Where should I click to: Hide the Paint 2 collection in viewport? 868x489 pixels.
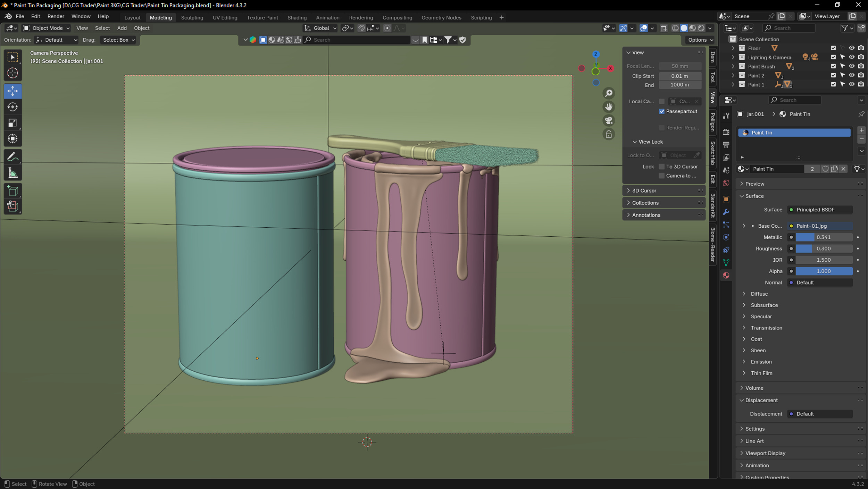(852, 75)
